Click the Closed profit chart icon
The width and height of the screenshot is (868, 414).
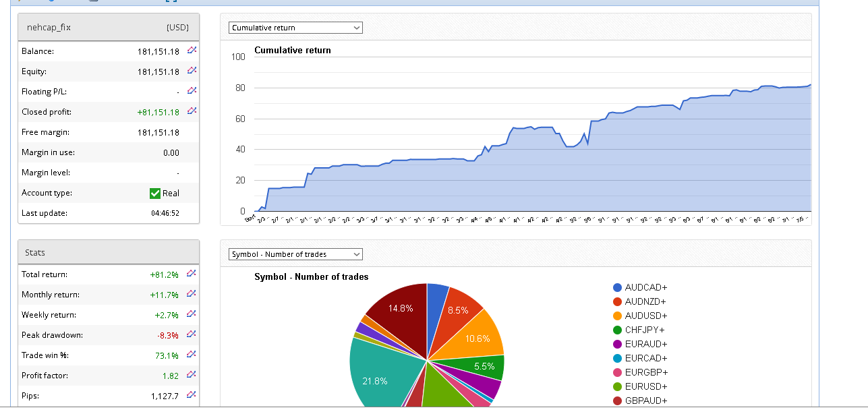click(192, 111)
